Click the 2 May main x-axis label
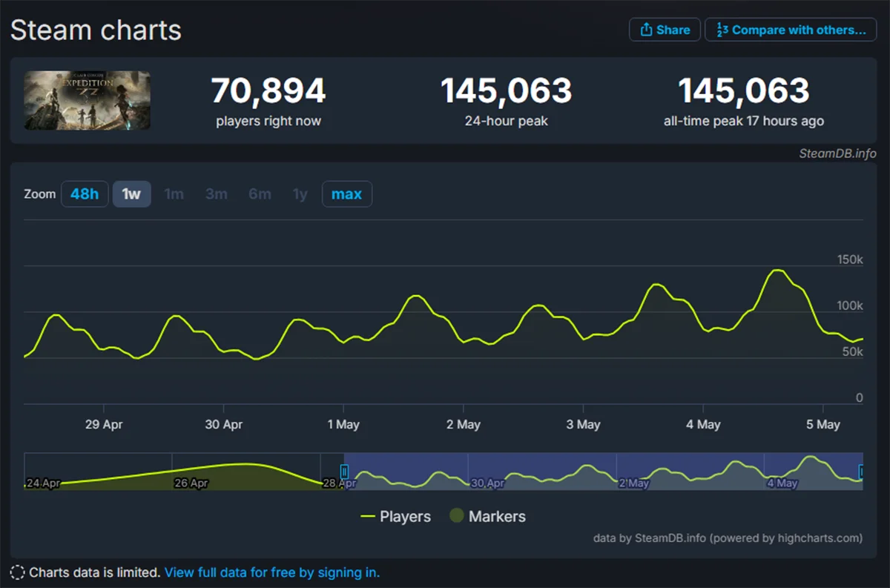The width and height of the screenshot is (890, 588). 464,425
